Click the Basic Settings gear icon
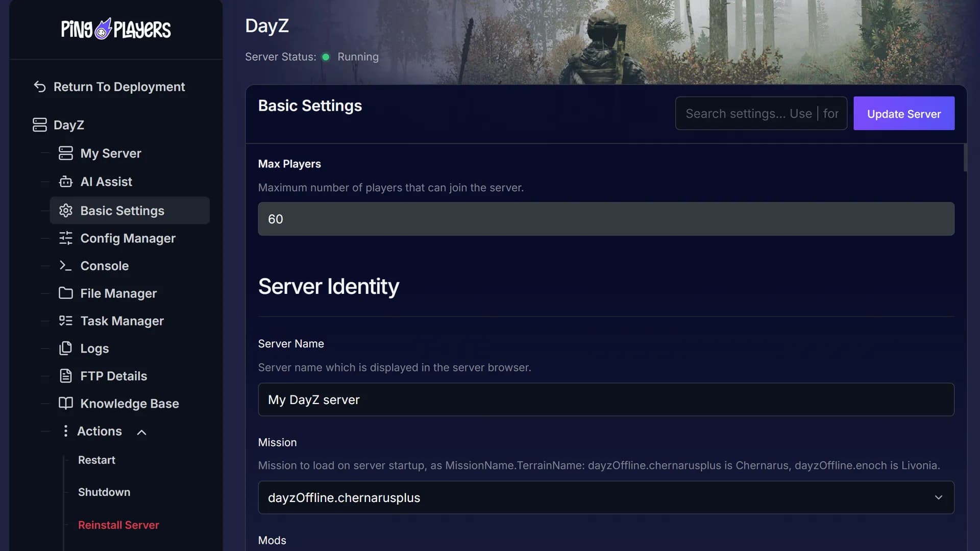 [x=66, y=211]
